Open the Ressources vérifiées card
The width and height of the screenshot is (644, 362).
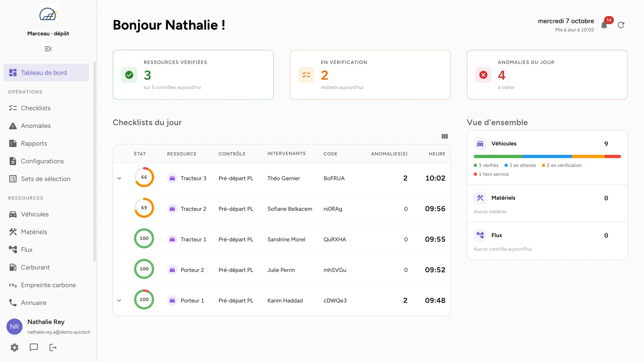[193, 75]
